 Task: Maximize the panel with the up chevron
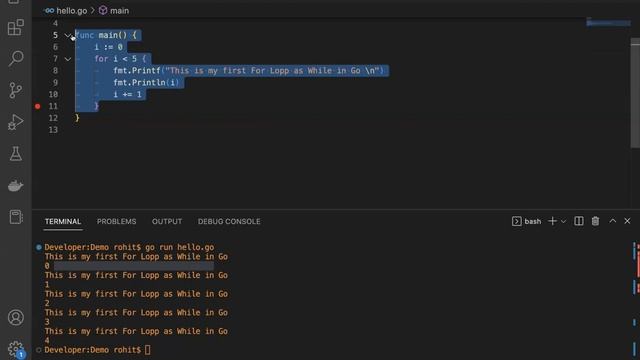click(x=613, y=221)
